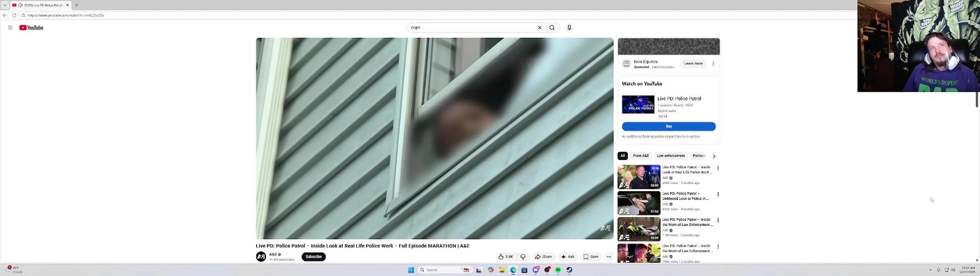This screenshot has width=980, height=276.
Task: Select the Live PD YouTube browser tab
Action: coord(41,5)
